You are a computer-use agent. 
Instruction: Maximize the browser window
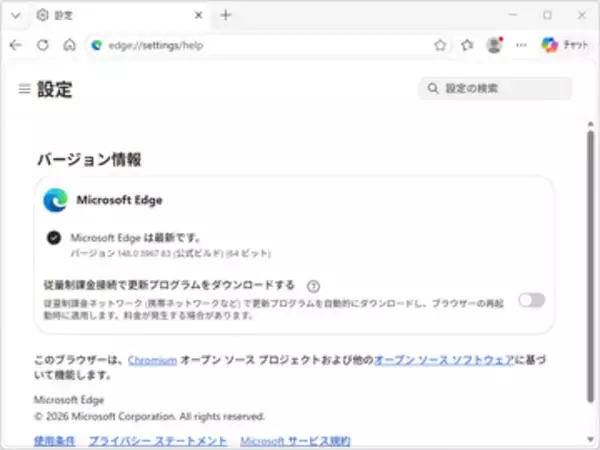pos(548,15)
